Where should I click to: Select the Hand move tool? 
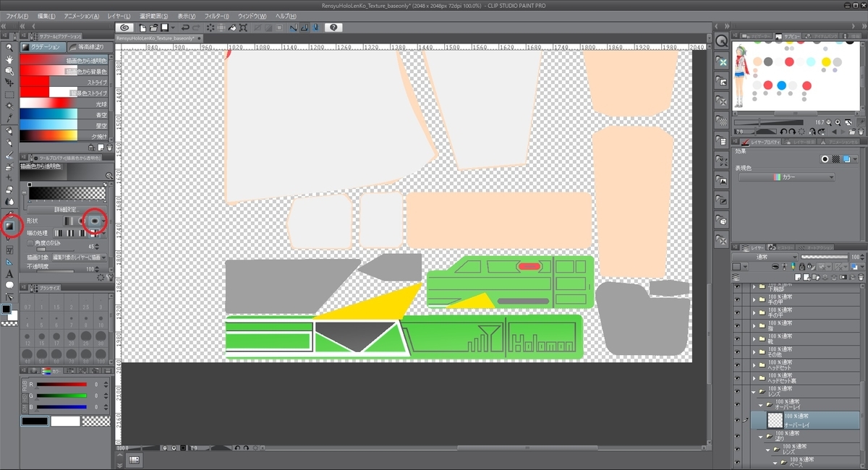click(x=9, y=60)
